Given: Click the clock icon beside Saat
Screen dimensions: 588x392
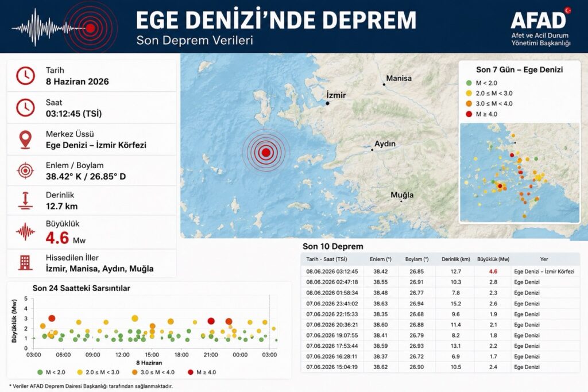Looking at the screenshot, I should (25, 107).
